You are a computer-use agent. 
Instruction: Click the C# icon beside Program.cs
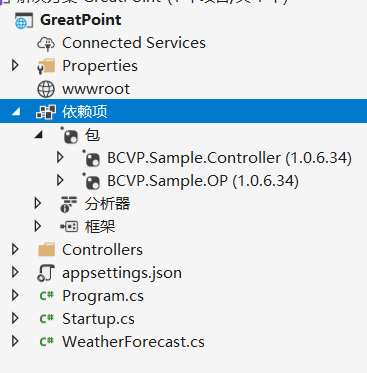[46, 296]
